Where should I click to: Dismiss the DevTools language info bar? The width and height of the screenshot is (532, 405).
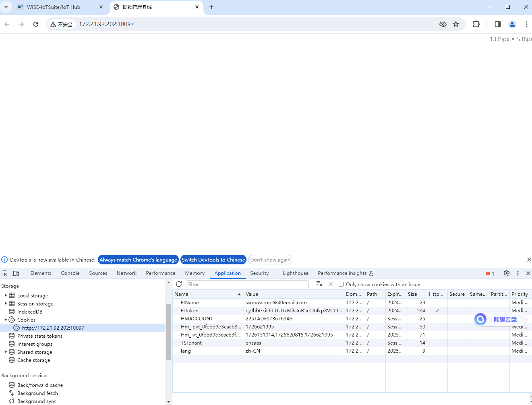(x=529, y=260)
